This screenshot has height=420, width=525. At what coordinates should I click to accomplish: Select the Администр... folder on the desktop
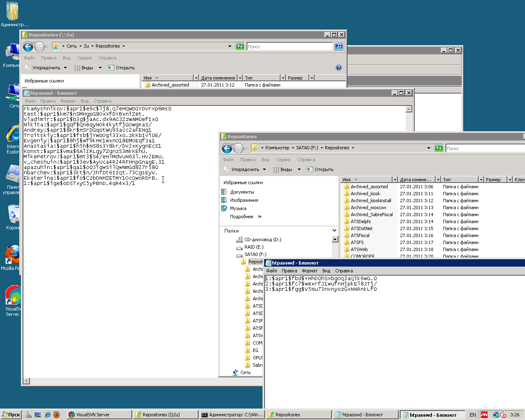[14, 14]
